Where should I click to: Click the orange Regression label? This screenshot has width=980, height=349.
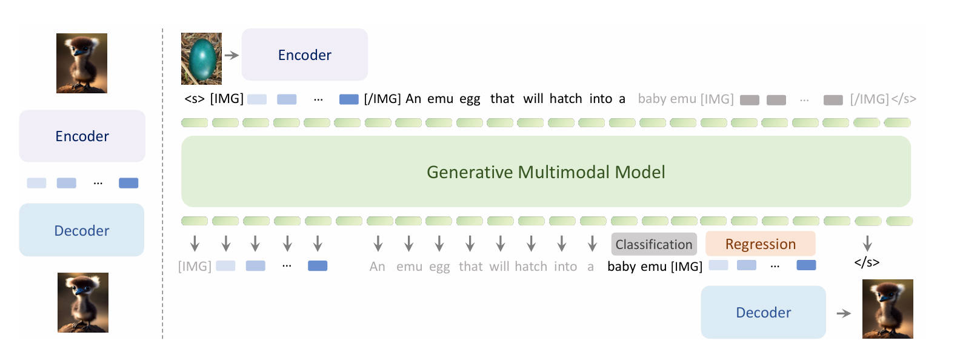coord(760,244)
